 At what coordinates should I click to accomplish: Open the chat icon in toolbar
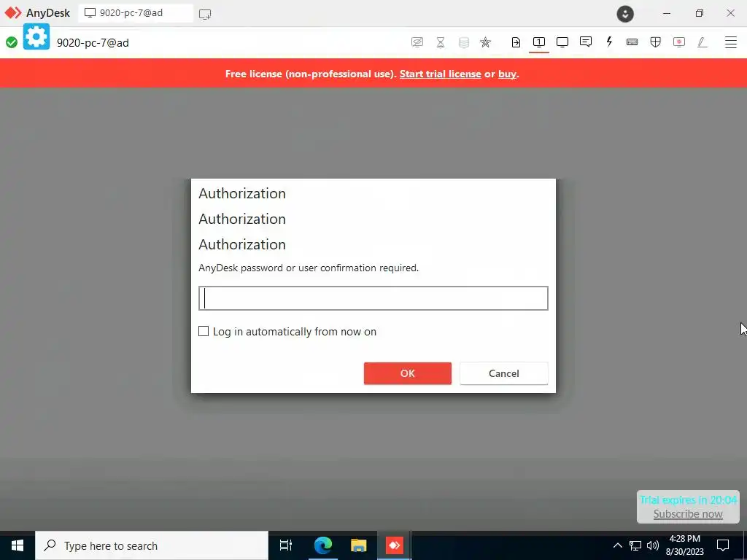pos(586,42)
